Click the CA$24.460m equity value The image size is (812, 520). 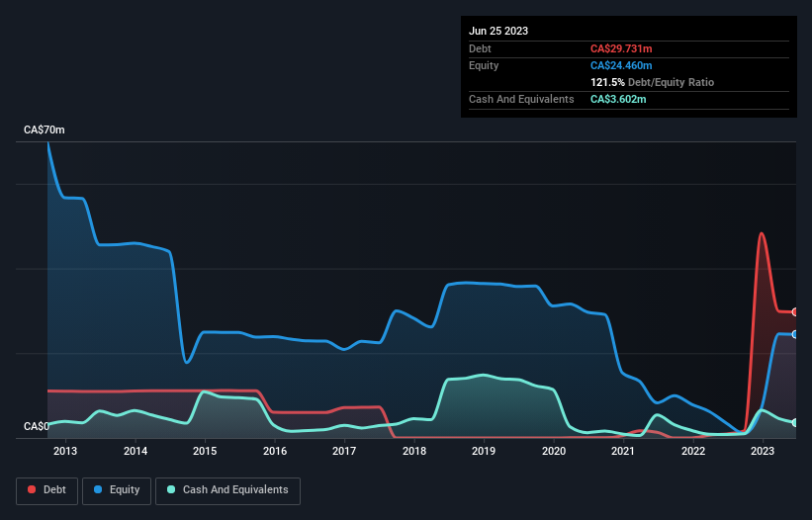click(621, 65)
